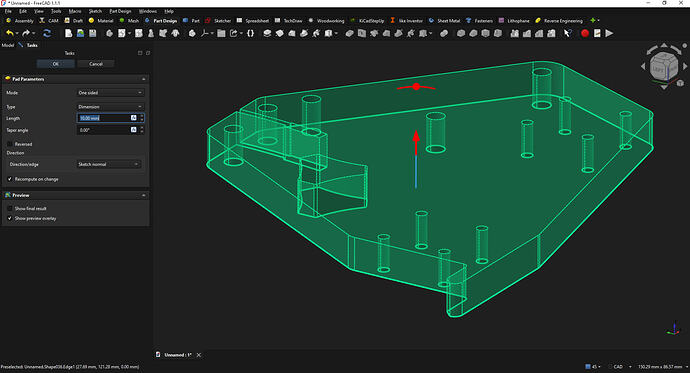690x373 pixels.
Task: Open the Lithophane workbench
Action: click(x=514, y=21)
